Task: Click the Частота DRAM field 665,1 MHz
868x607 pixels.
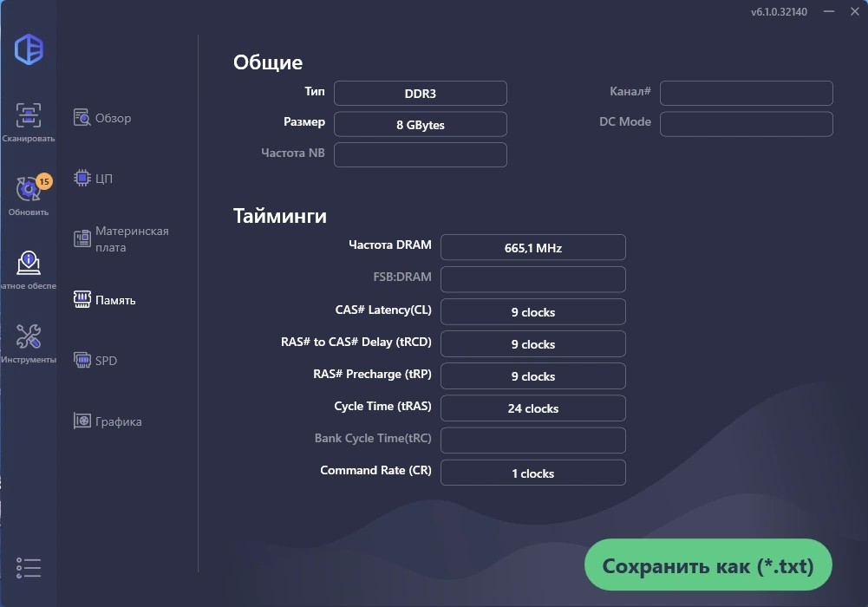Action: click(533, 247)
